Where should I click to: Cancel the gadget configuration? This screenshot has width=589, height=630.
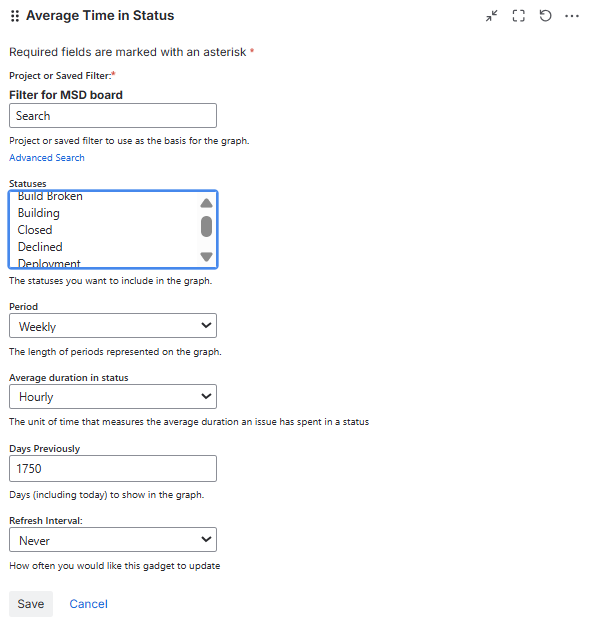point(88,603)
